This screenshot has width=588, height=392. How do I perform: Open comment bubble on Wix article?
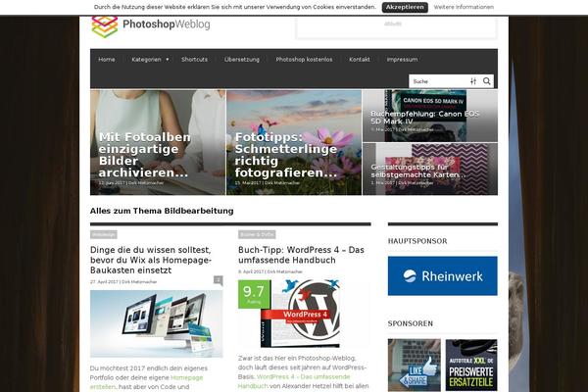click(x=219, y=280)
